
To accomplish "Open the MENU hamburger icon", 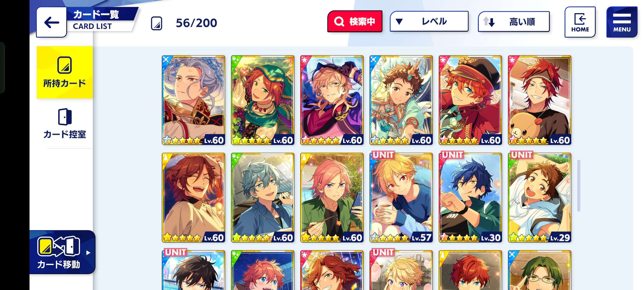I will [x=622, y=22].
